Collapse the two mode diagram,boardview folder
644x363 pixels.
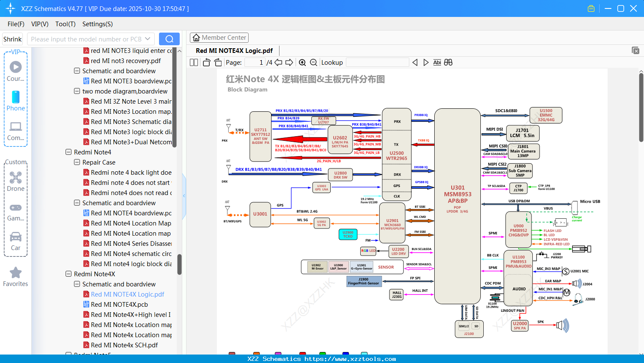click(77, 91)
